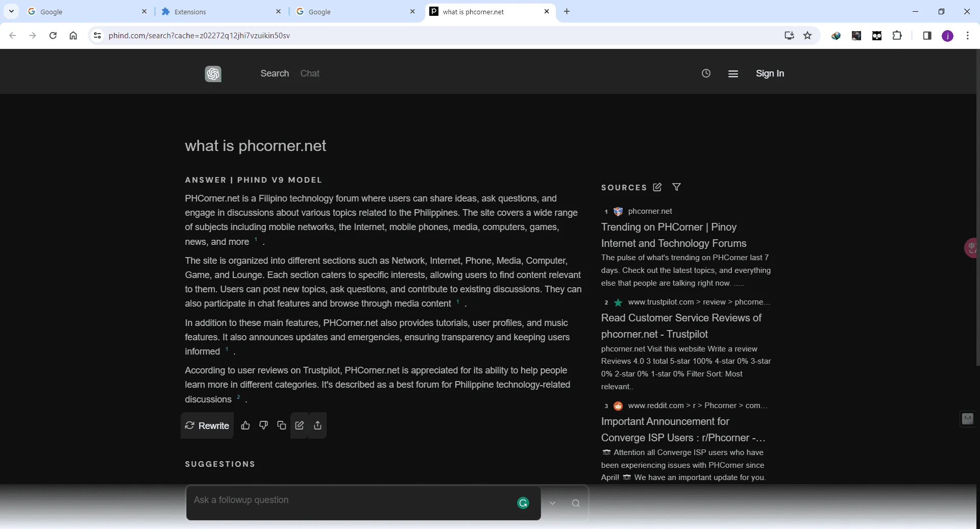Open the Chrome profile avatar
This screenshot has width=980, height=529.
point(947,36)
